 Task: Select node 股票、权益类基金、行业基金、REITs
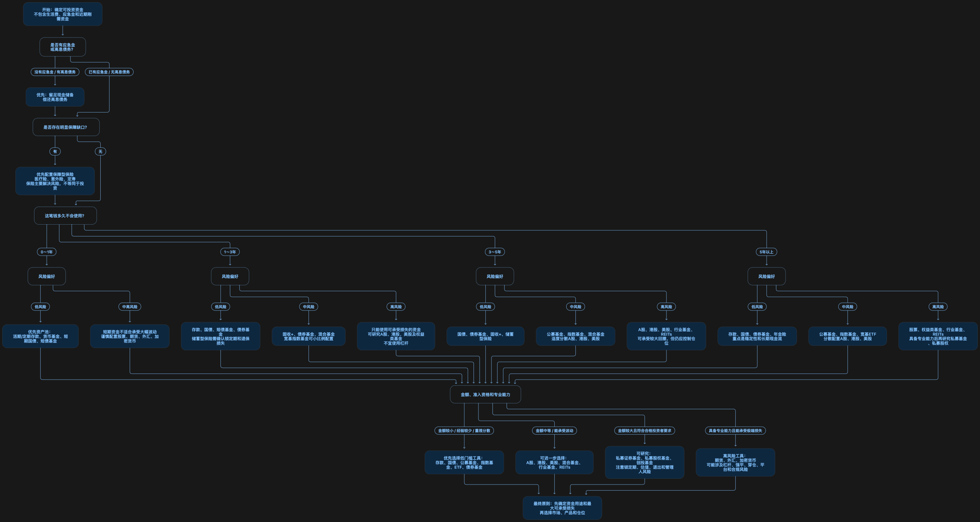click(x=938, y=336)
